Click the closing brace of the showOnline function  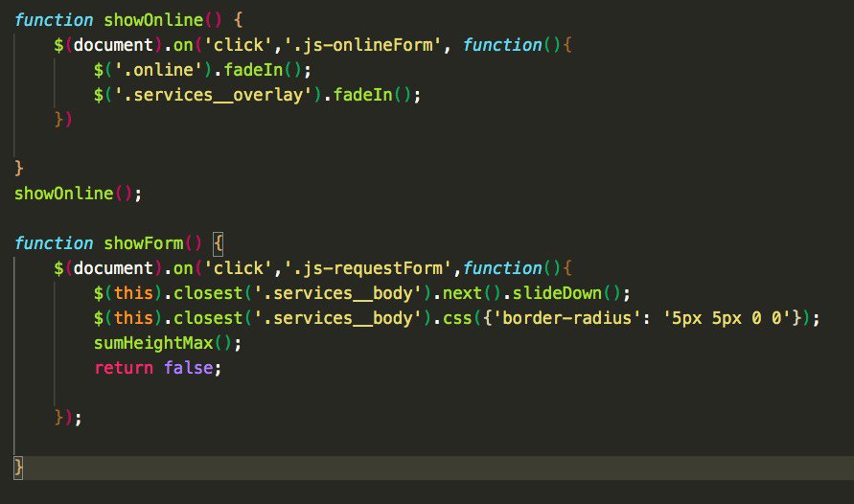18,169
